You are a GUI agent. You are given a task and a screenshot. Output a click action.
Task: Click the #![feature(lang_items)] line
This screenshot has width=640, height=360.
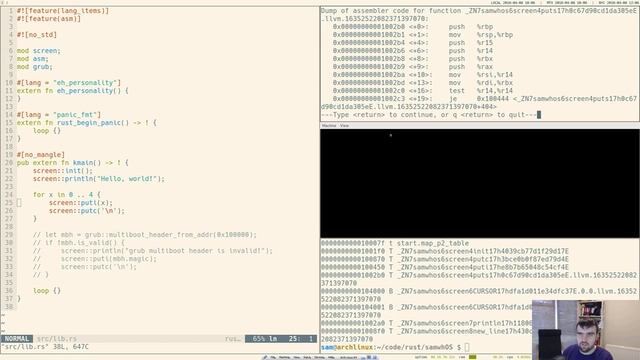(63, 11)
